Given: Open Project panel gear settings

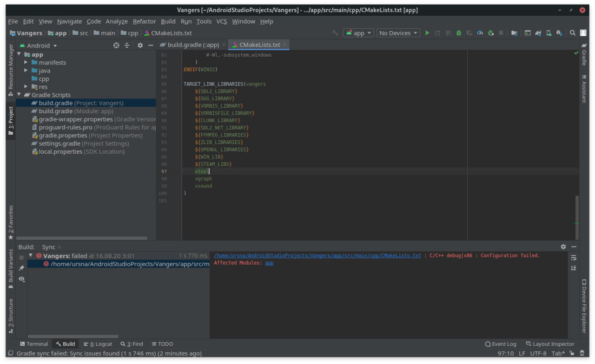Looking at the screenshot, I should pos(140,45).
